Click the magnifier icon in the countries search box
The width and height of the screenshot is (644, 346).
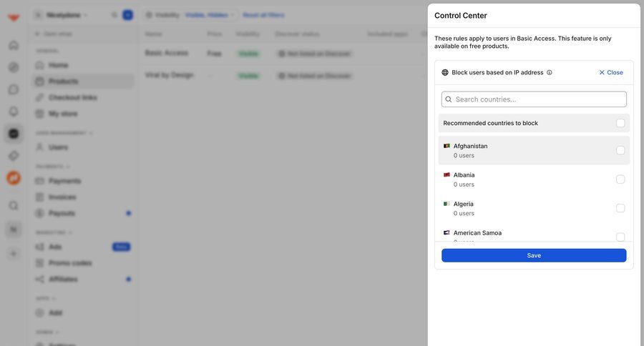[449, 99]
